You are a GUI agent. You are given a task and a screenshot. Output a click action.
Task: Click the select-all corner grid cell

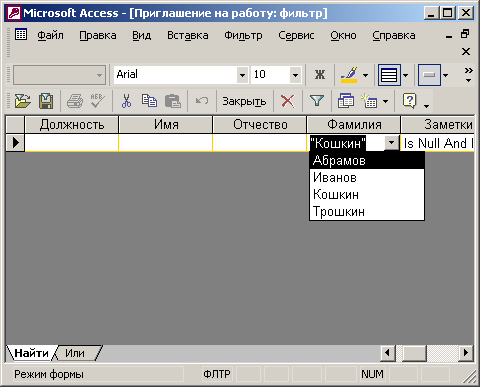(15, 125)
